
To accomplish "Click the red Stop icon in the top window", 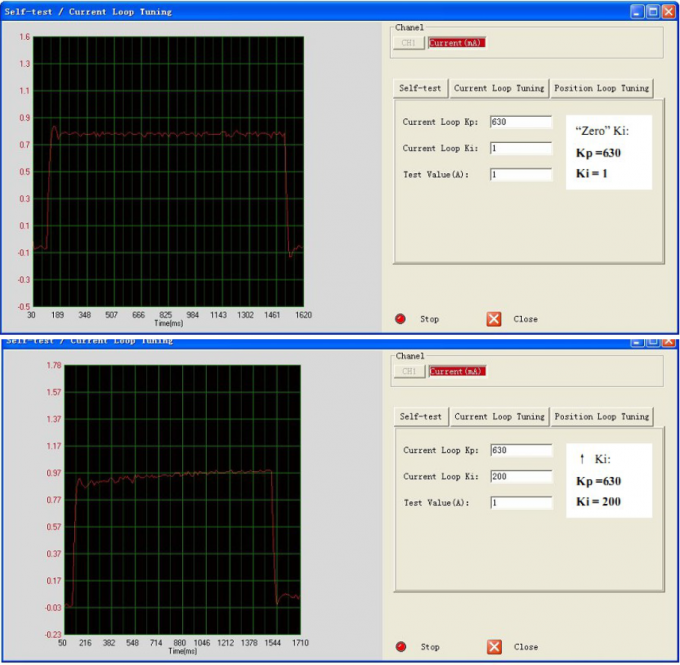I will [x=401, y=319].
